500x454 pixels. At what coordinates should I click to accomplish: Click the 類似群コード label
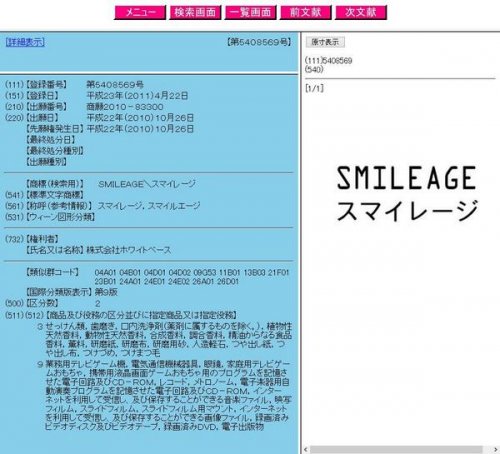pyautogui.click(x=52, y=272)
